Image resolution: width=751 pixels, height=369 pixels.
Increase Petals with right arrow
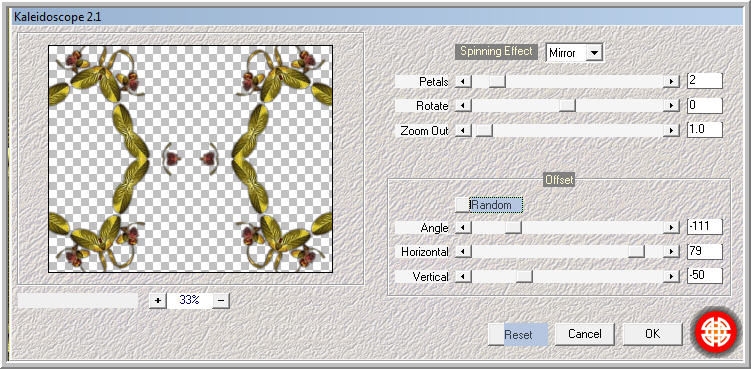pos(671,81)
